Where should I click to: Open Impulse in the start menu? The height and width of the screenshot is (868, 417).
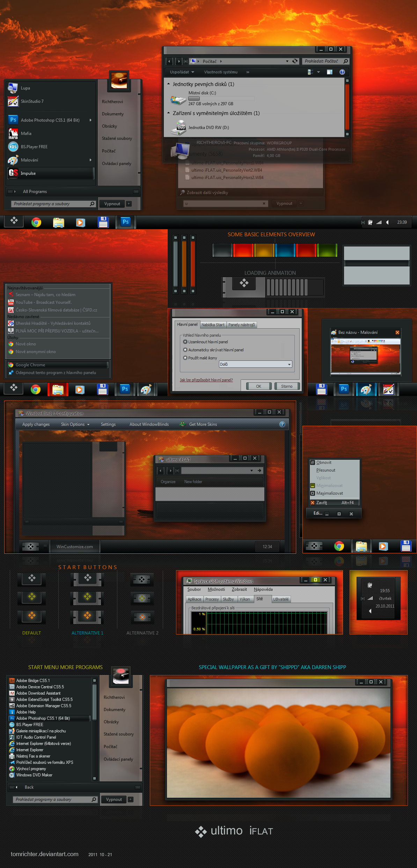click(51, 173)
